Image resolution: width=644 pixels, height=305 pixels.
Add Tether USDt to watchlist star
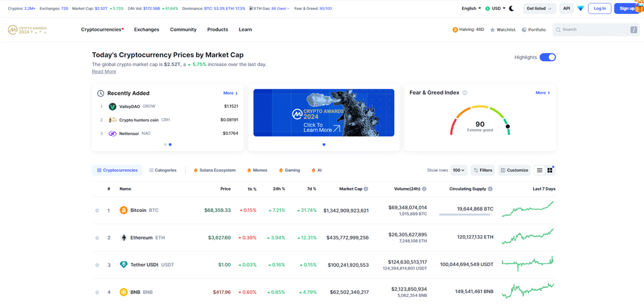click(x=97, y=265)
